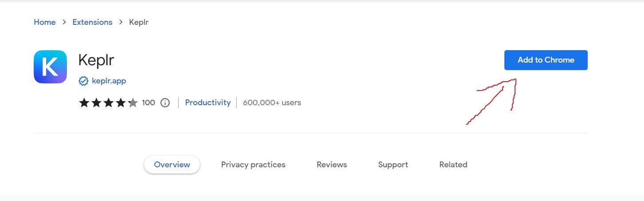Open the keplr.app publisher link
The image size is (644, 201).
click(x=109, y=81)
